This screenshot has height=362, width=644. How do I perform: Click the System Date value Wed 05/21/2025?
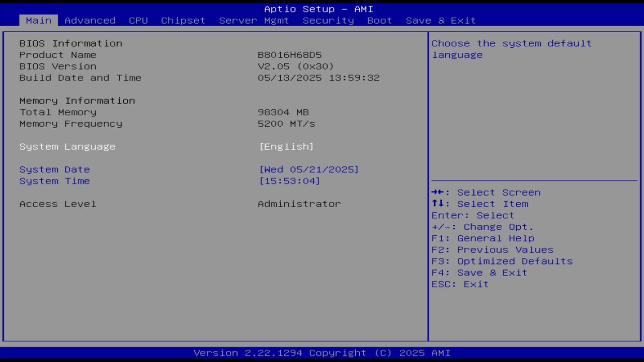tap(309, 169)
